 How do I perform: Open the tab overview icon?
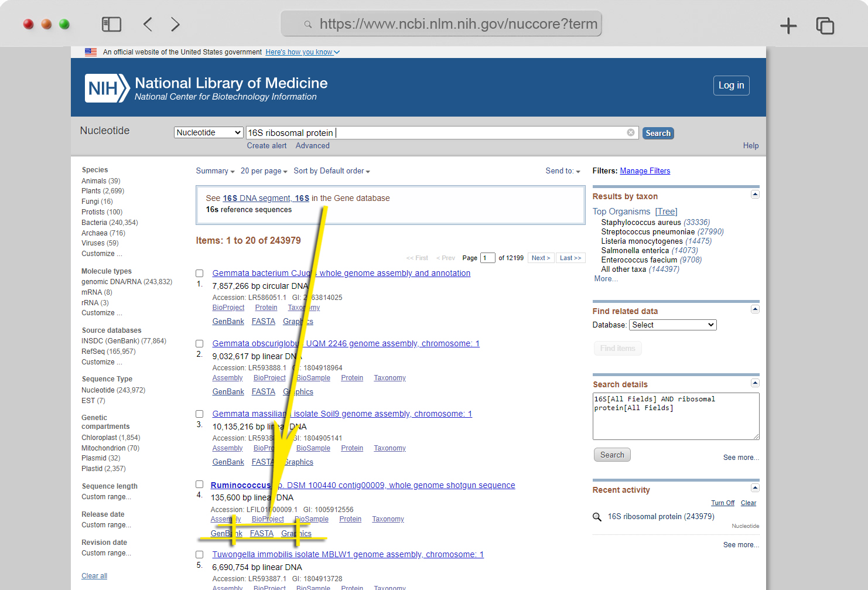(x=825, y=25)
